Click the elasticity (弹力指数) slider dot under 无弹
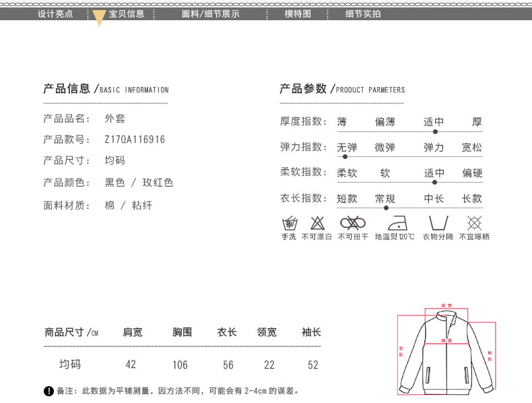532x403 pixels. pos(345,156)
